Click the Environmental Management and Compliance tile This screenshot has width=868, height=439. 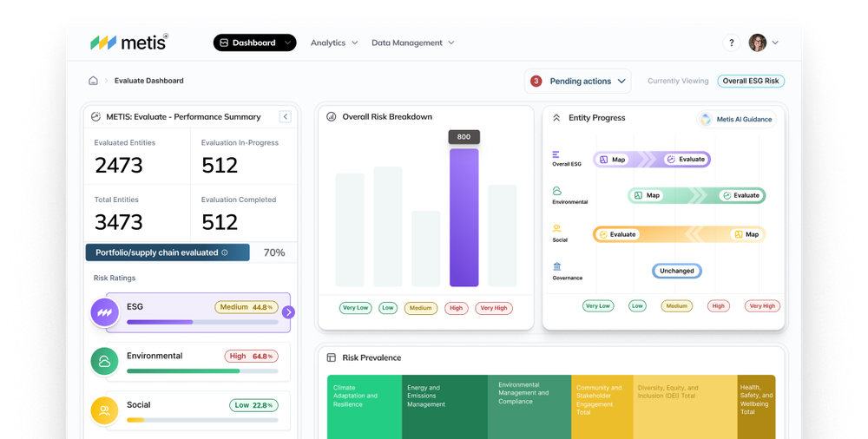click(x=529, y=407)
